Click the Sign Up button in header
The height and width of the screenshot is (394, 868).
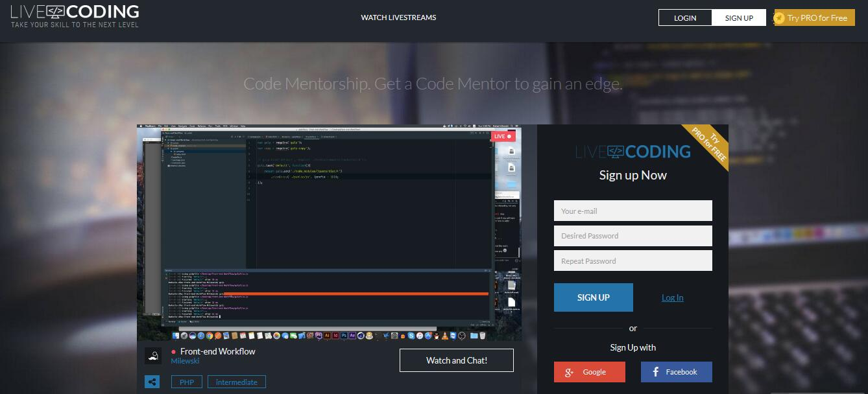739,17
